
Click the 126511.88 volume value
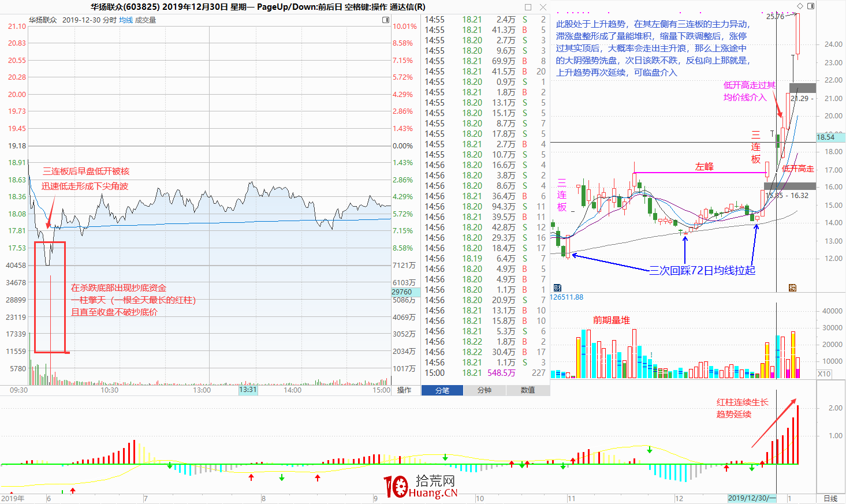pos(567,297)
